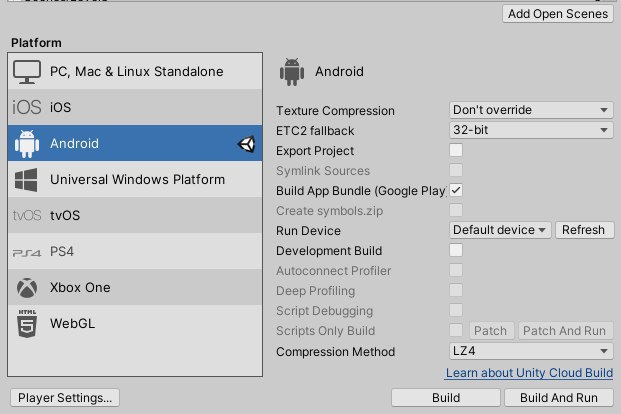
Task: Toggle the Autoconnect Profiler checkbox
Action: pyautogui.click(x=456, y=270)
